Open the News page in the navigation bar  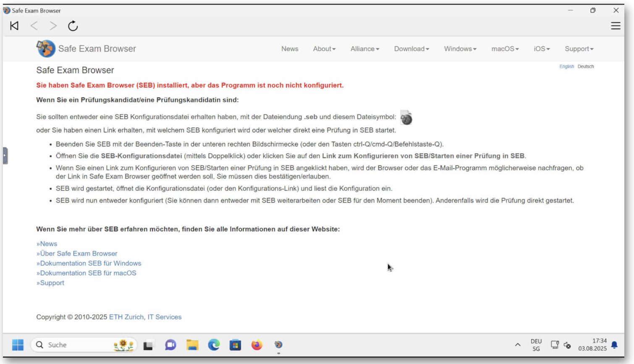[x=290, y=49]
